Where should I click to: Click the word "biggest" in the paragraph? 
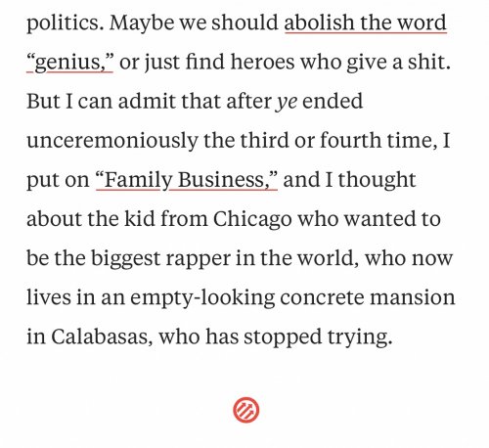pos(125,258)
